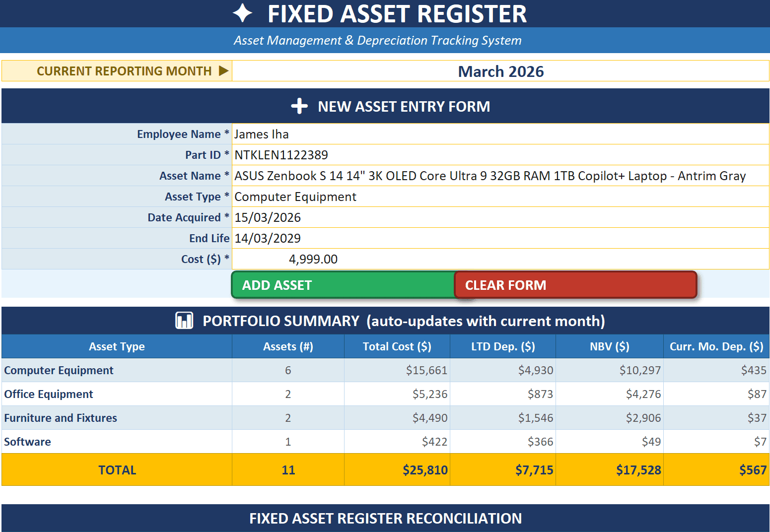Click the four-point star icon beside the title
The image size is (770, 532).
coord(242,13)
